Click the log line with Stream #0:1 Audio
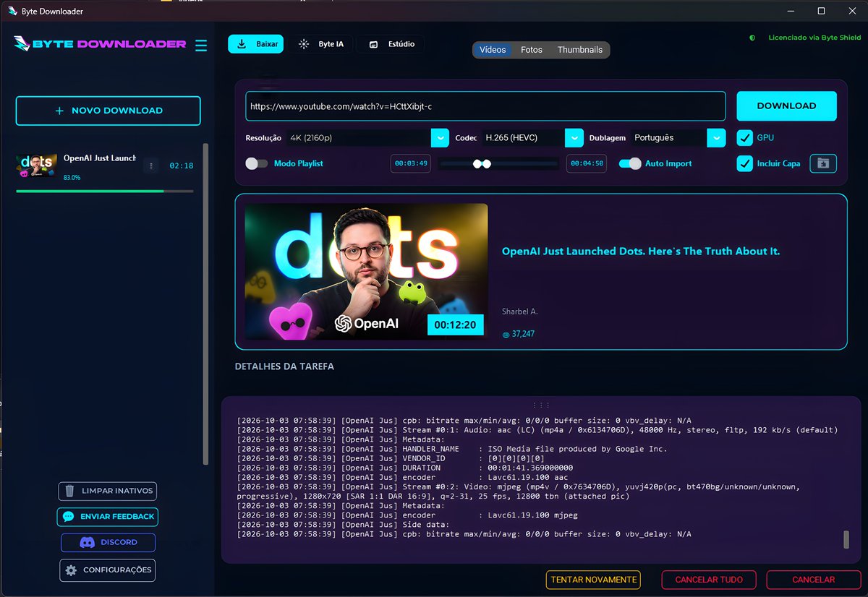This screenshot has height=597, width=868. click(537, 430)
